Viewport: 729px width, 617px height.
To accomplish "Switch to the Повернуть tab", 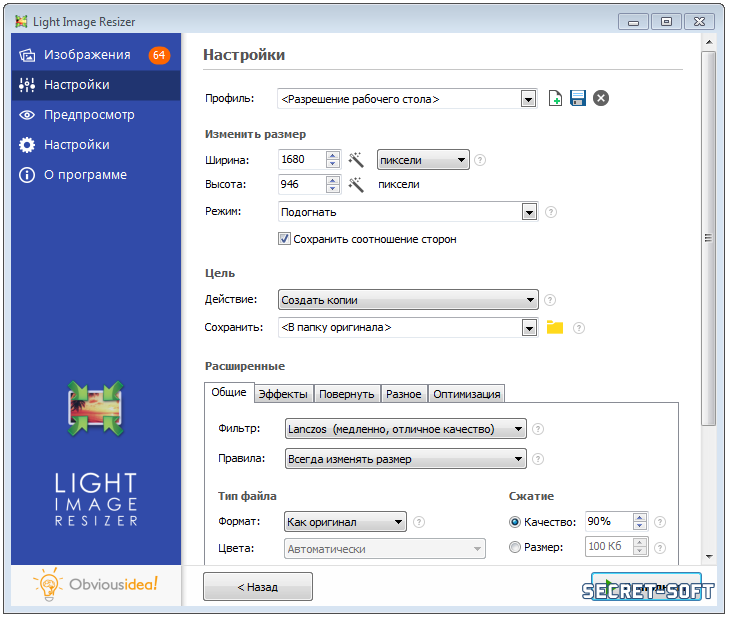I will coord(347,394).
